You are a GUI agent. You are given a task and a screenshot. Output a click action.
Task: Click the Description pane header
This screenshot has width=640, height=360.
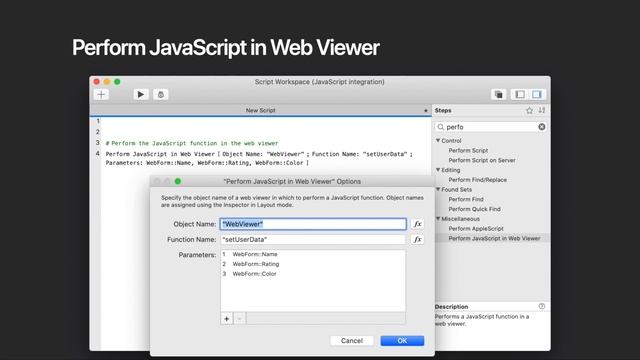click(451, 307)
